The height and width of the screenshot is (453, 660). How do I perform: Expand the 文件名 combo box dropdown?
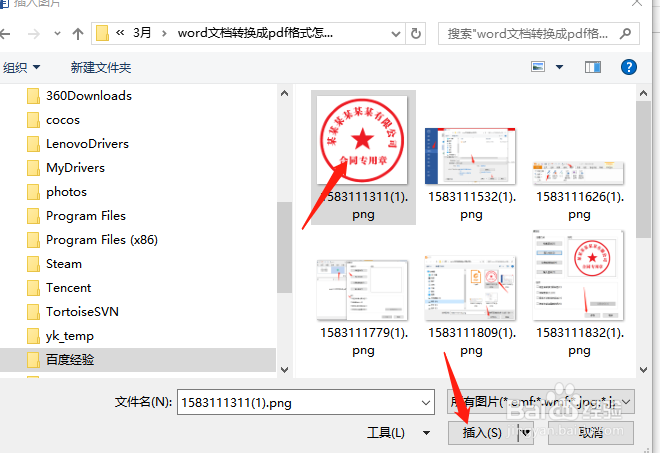[426, 402]
